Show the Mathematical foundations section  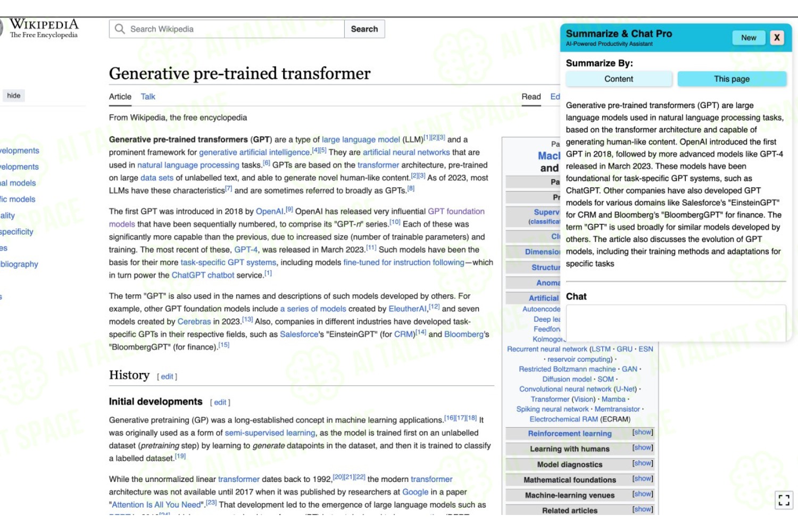[x=643, y=479]
